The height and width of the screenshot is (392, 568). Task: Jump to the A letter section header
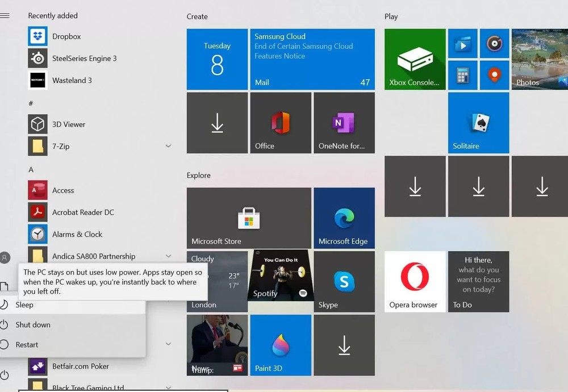tap(31, 169)
